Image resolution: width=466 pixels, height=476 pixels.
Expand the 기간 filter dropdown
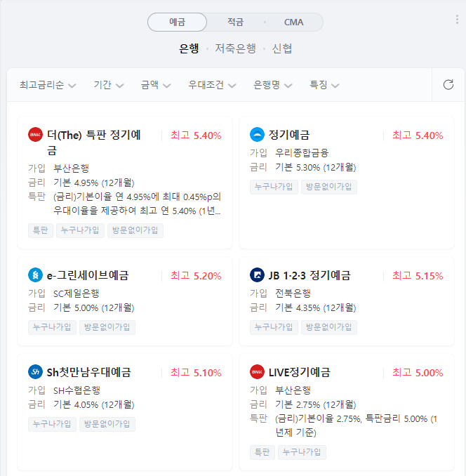[x=109, y=85]
